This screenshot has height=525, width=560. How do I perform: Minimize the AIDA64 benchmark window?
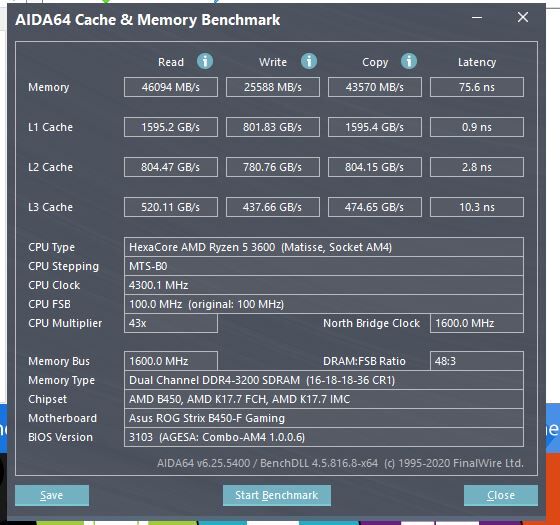click(477, 18)
